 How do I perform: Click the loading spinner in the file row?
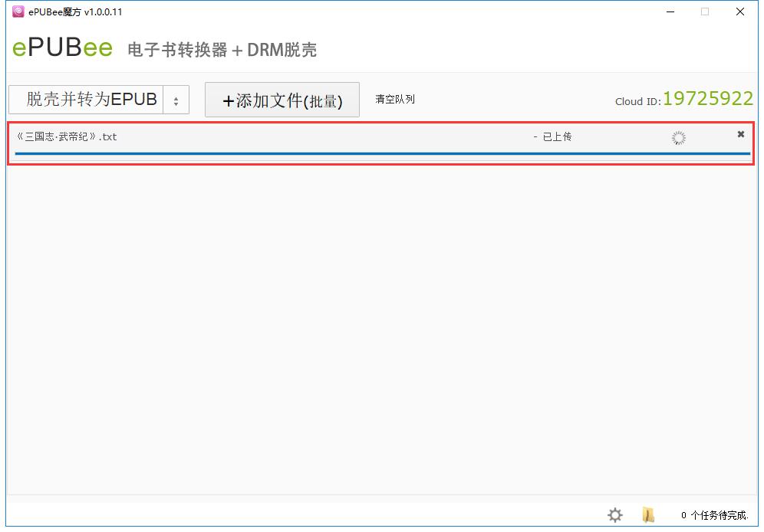(678, 138)
